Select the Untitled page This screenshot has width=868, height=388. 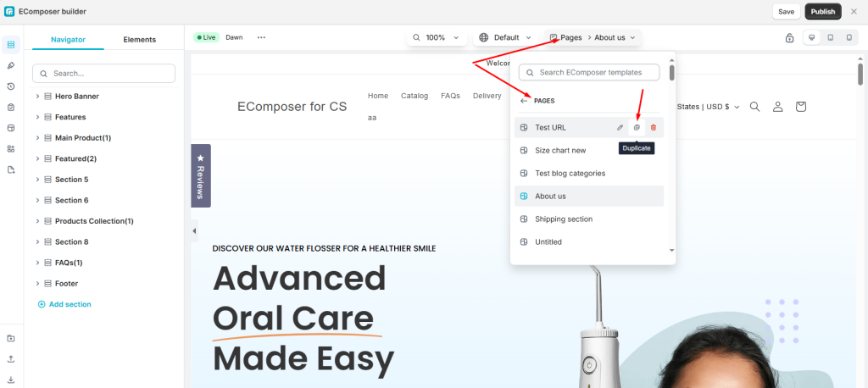click(589, 242)
